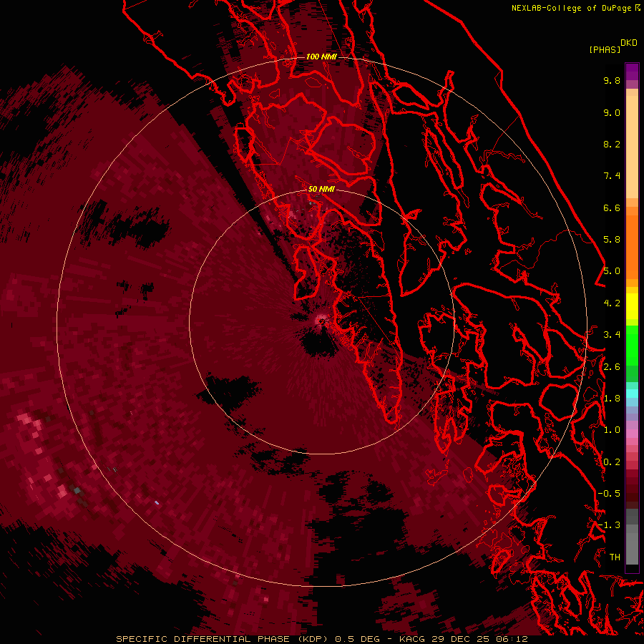The image size is (644, 644).
Task: Click the 9.8 value on color scale
Action: [x=612, y=81]
